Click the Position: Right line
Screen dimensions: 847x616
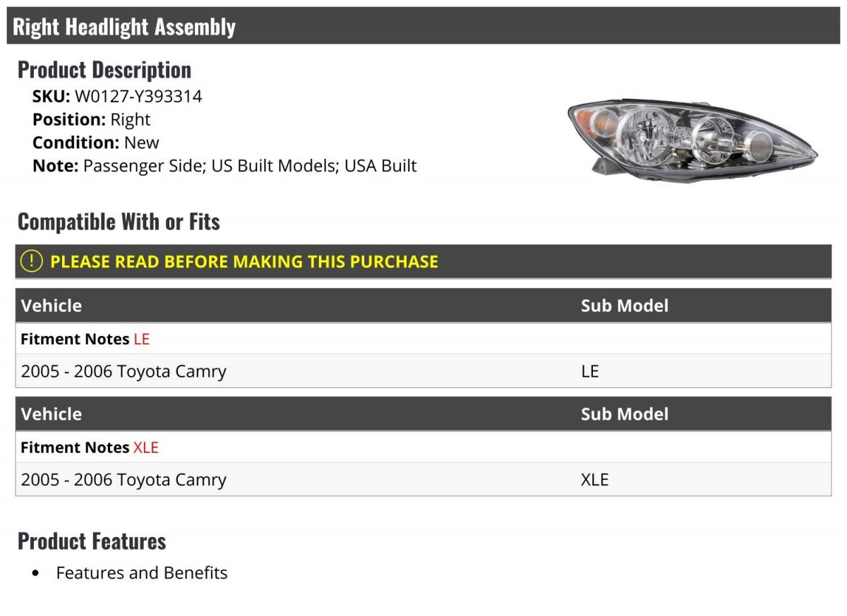tap(91, 119)
